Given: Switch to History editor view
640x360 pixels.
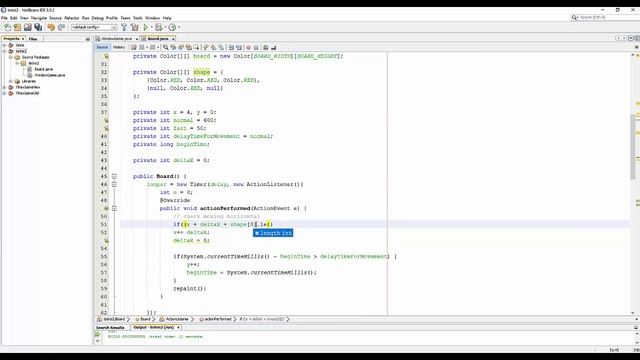Looking at the screenshot, I should coord(119,47).
